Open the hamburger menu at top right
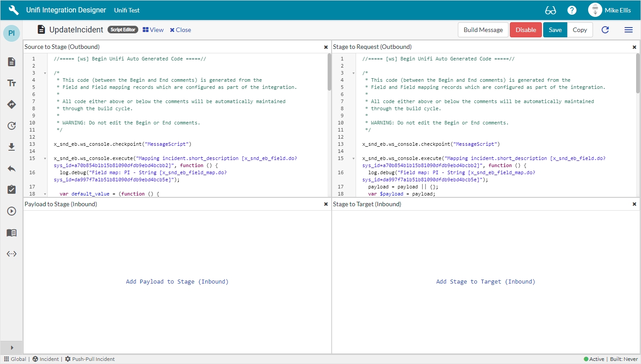Screen dimensions: 641x364 coord(628,30)
